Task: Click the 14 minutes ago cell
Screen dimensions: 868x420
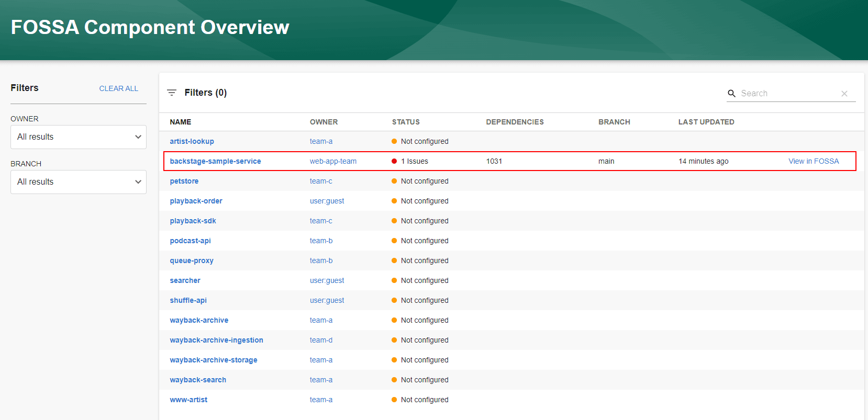Action: pos(704,161)
